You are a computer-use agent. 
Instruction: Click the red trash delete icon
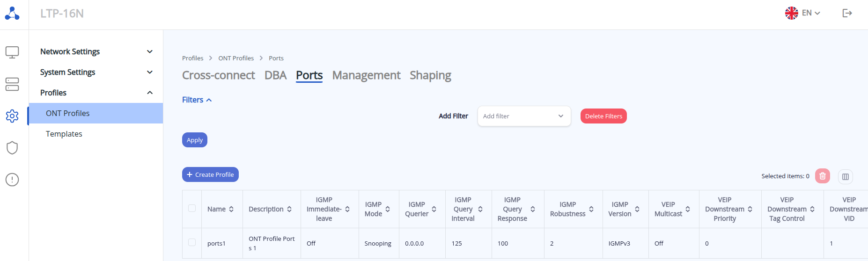(822, 176)
